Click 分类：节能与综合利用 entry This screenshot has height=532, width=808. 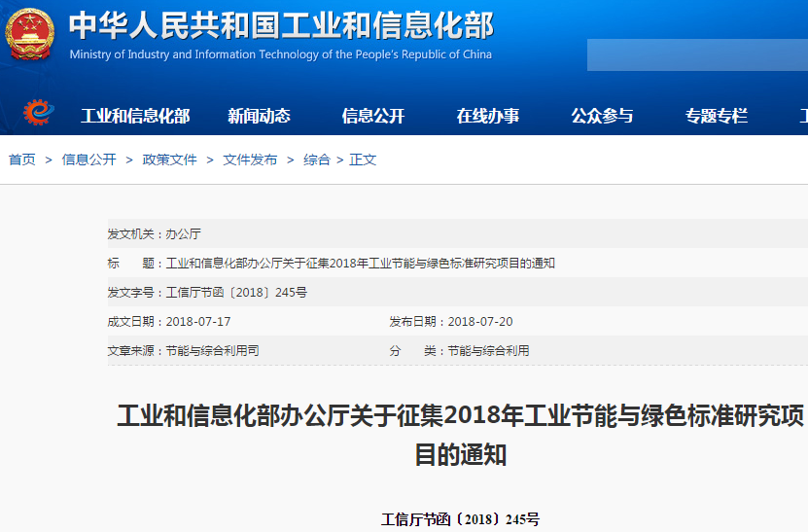click(459, 351)
